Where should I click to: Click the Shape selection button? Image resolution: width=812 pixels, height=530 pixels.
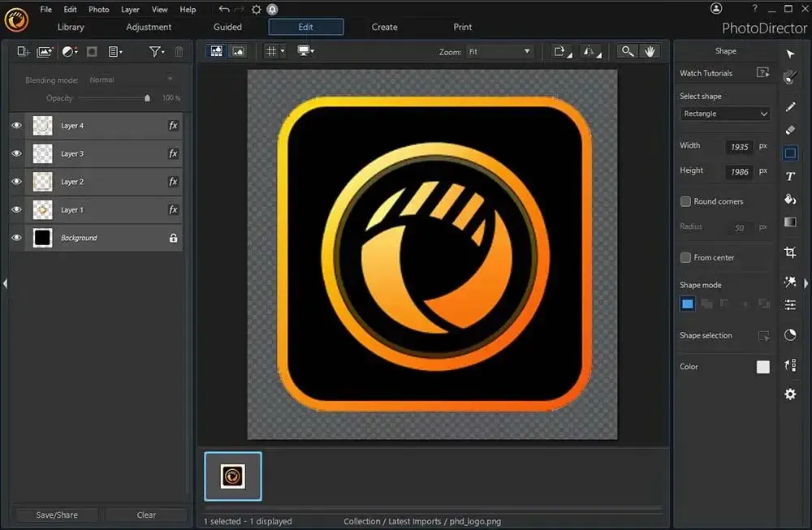[763, 335]
